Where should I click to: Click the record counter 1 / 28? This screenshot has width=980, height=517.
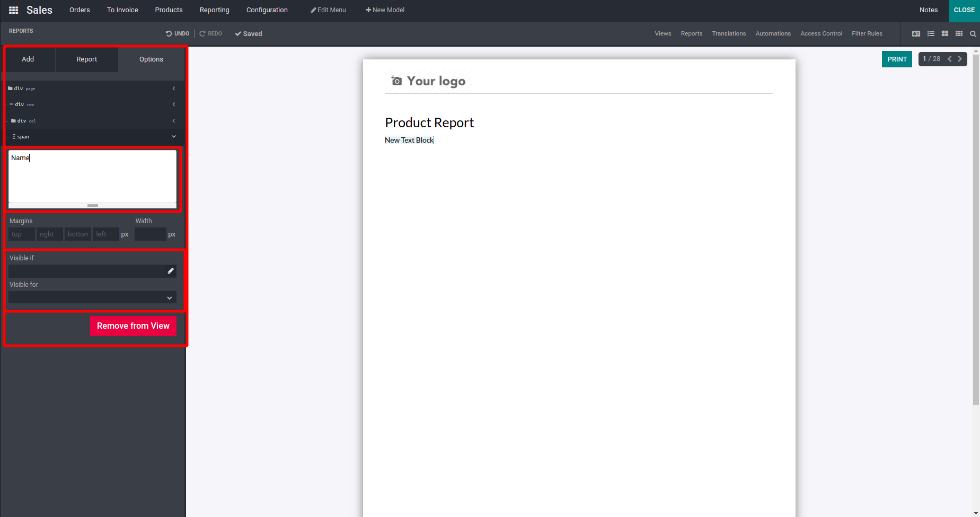click(x=932, y=59)
